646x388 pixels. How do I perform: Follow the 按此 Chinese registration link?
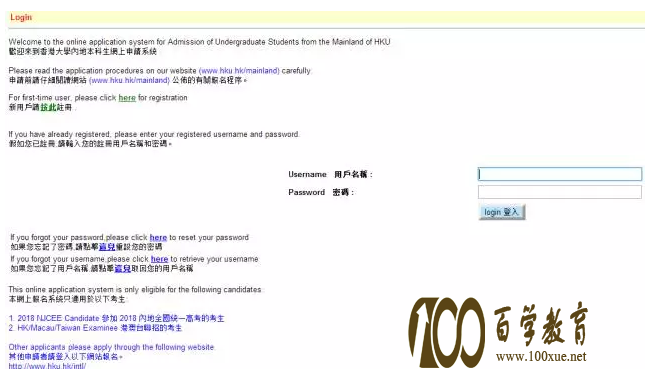coord(48,108)
